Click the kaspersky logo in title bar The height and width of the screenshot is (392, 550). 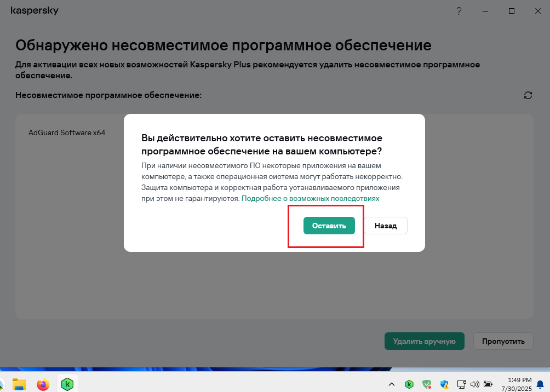[x=35, y=11]
